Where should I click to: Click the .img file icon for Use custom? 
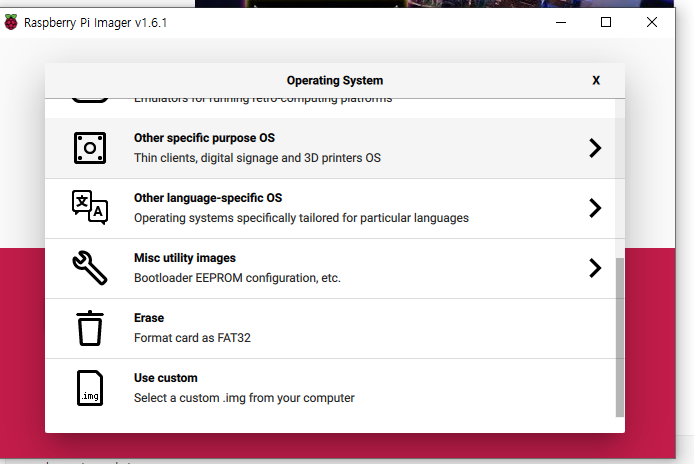90,388
